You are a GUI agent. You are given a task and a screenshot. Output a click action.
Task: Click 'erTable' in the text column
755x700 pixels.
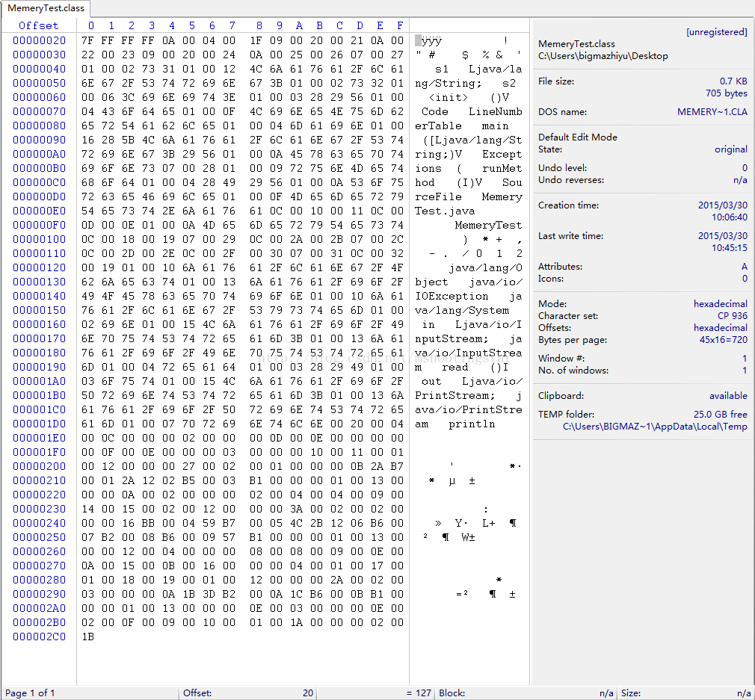438,126
